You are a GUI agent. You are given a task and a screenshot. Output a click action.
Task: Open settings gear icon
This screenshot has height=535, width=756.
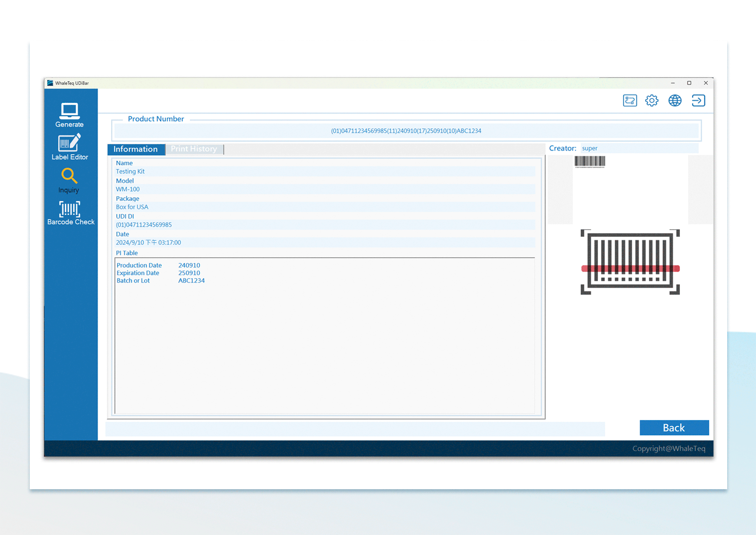(652, 101)
